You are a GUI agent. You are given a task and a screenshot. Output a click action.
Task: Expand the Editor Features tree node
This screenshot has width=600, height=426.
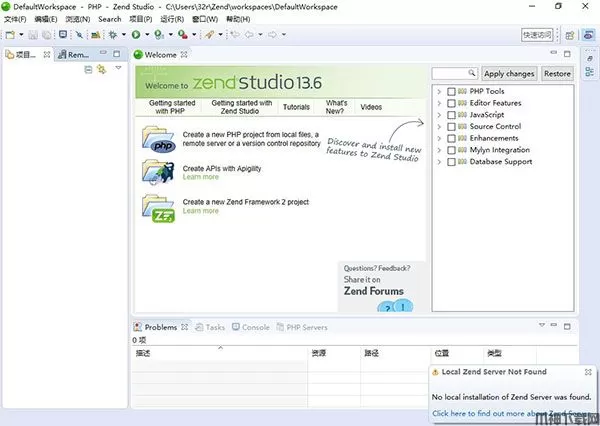(x=438, y=104)
